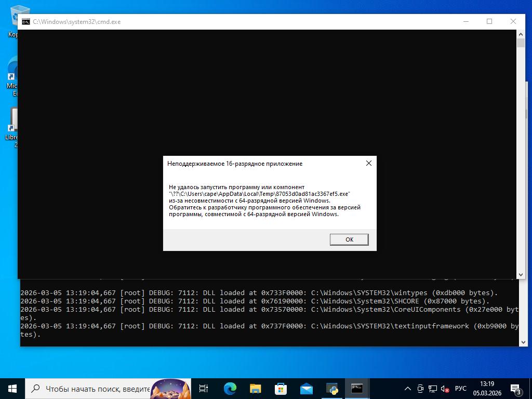
Task: Open File Explorer from the taskbar
Action: tap(255, 388)
